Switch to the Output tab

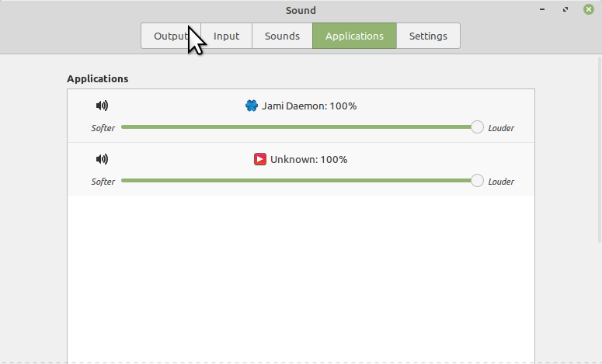pos(171,36)
